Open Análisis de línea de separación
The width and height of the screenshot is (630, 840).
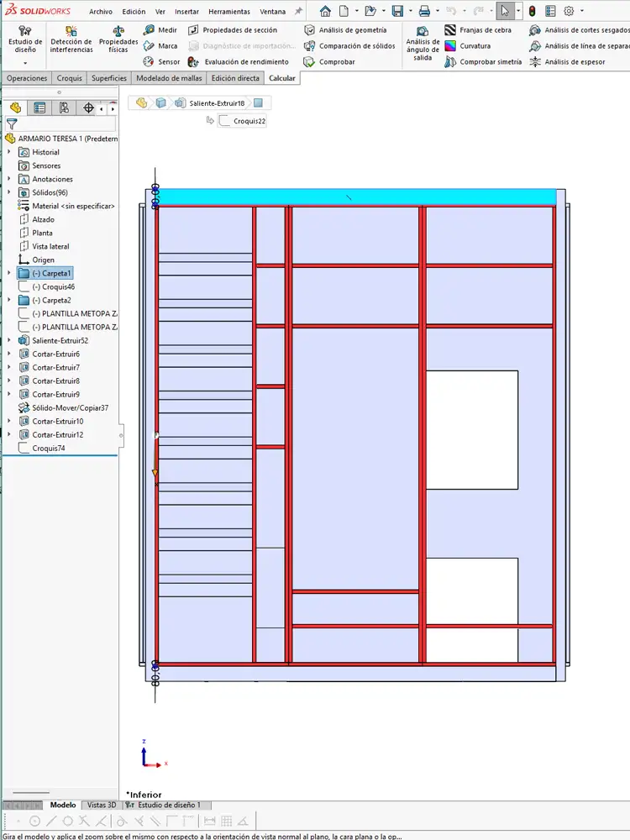[579, 46]
